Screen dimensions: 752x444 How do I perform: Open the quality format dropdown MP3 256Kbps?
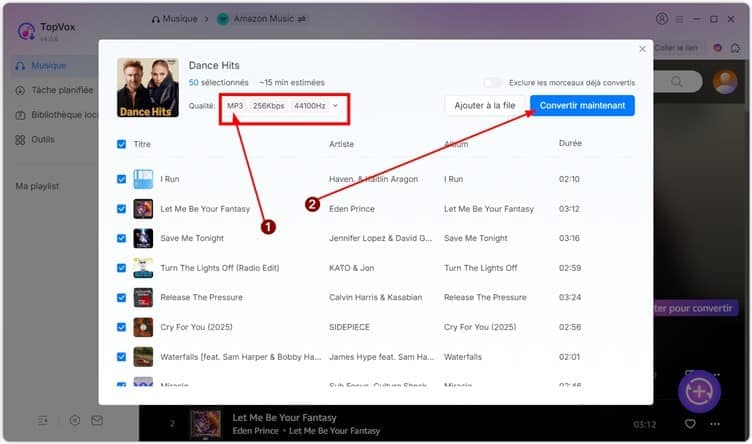click(x=283, y=105)
